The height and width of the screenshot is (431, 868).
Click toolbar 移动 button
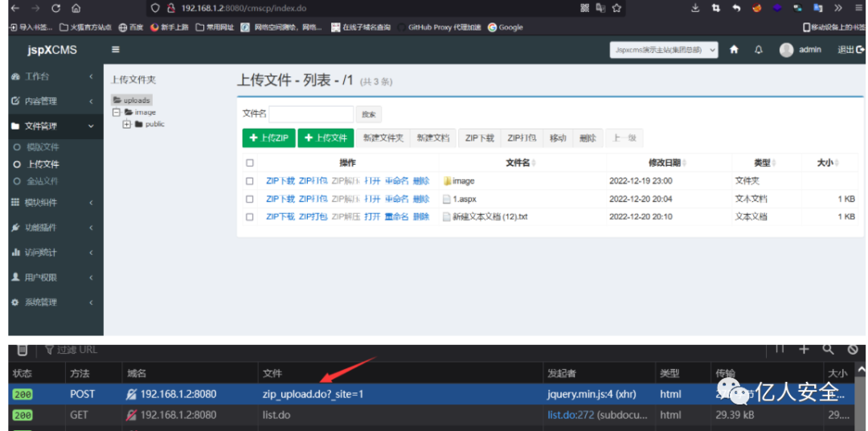tap(558, 138)
